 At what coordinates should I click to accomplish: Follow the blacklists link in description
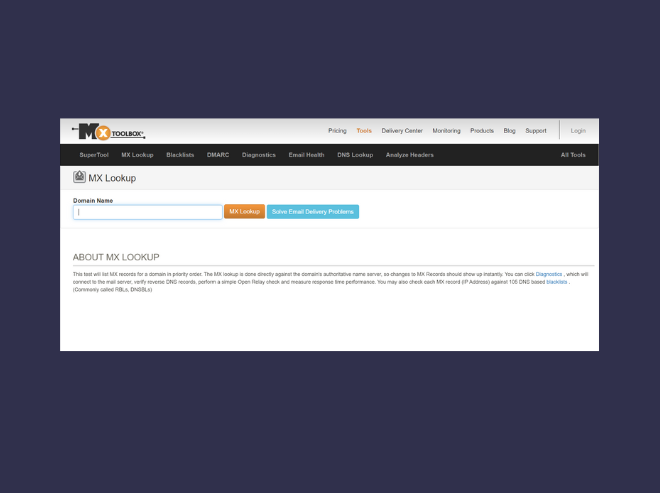[556, 282]
